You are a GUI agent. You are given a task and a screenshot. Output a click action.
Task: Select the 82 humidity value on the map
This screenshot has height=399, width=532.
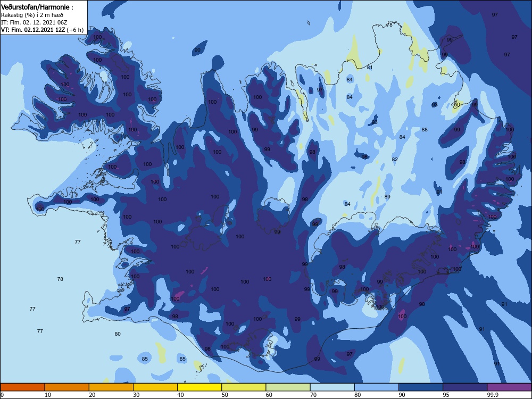(395, 160)
